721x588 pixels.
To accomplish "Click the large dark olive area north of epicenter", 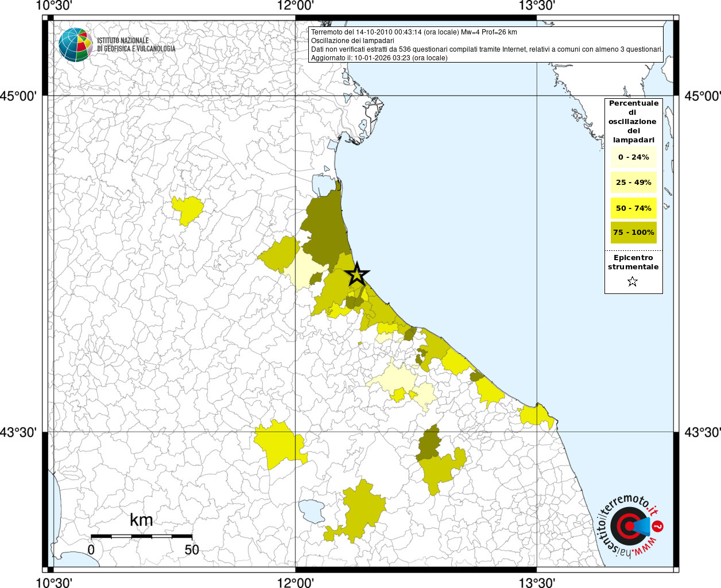I will 327,227.
